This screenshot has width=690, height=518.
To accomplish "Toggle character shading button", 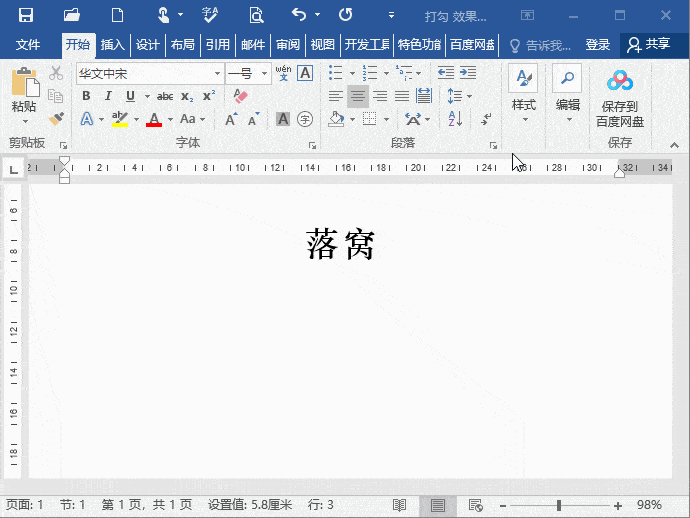I will (x=283, y=119).
